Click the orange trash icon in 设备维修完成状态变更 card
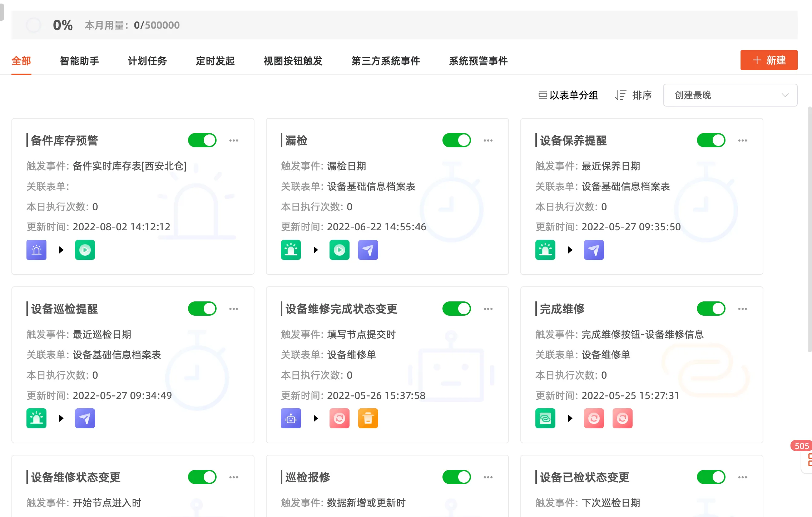The image size is (812, 517). 368,418
